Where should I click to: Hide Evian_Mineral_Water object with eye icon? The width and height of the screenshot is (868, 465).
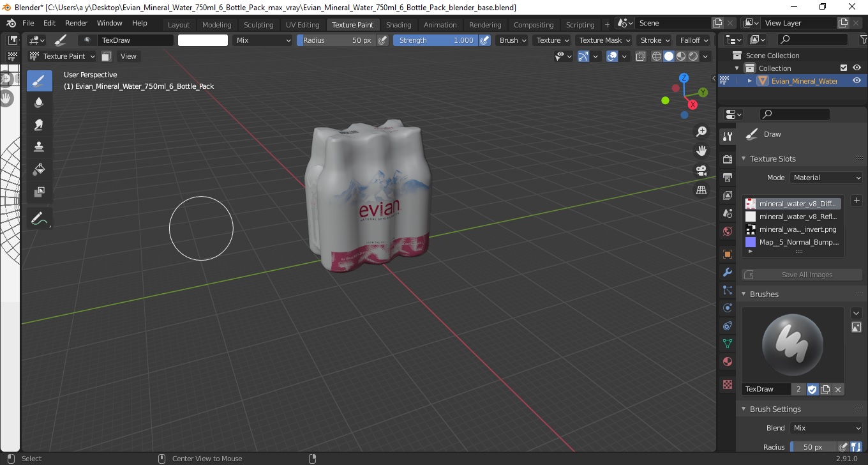857,80
